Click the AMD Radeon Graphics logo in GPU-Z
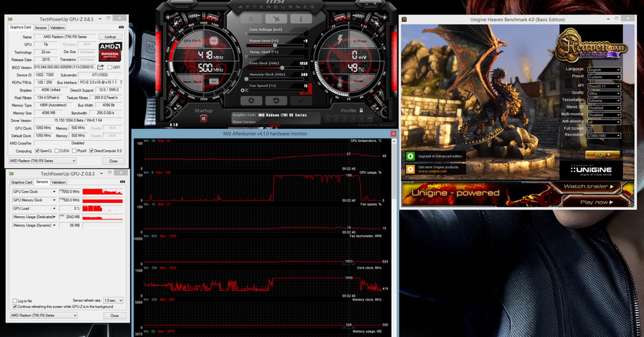This screenshot has height=337, width=644. [x=110, y=52]
